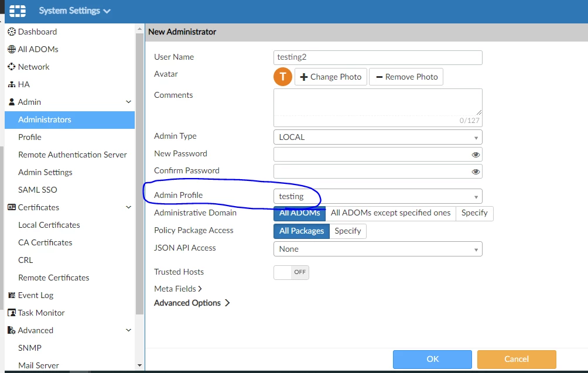Open the Admin Profile dropdown

click(378, 196)
